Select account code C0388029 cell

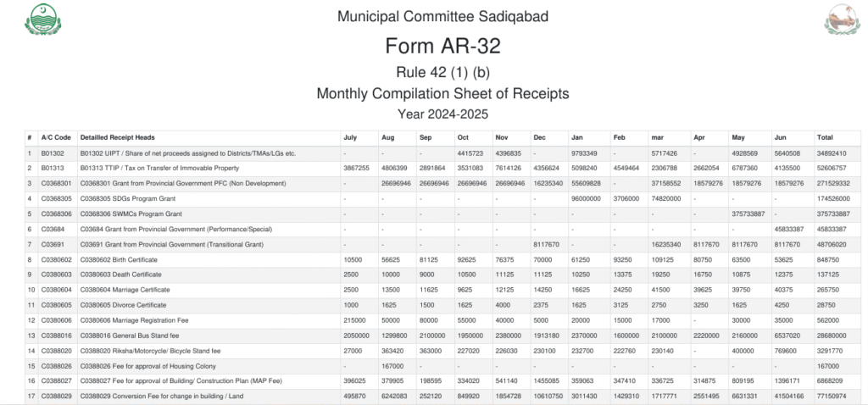point(56,397)
